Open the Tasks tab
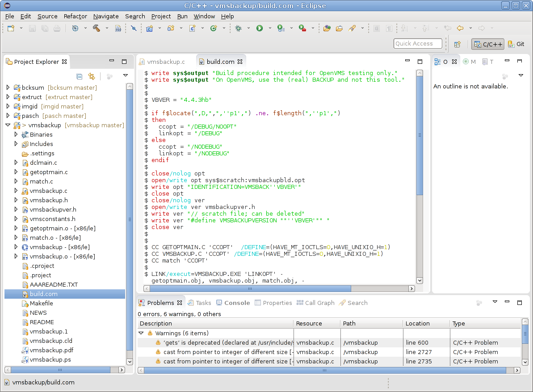 199,303
